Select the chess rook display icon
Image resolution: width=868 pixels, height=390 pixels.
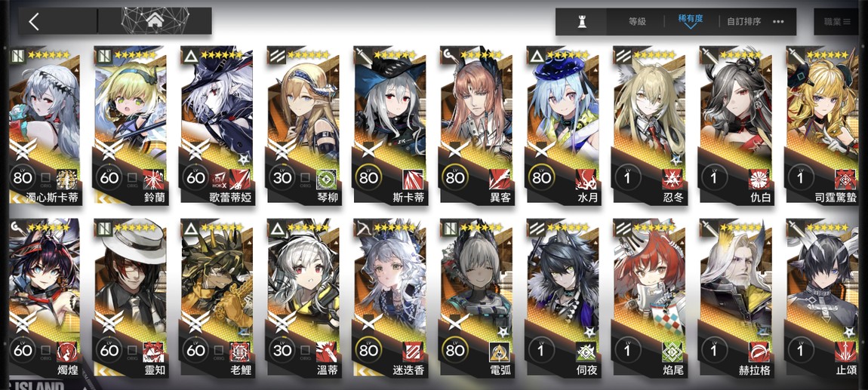(x=581, y=22)
